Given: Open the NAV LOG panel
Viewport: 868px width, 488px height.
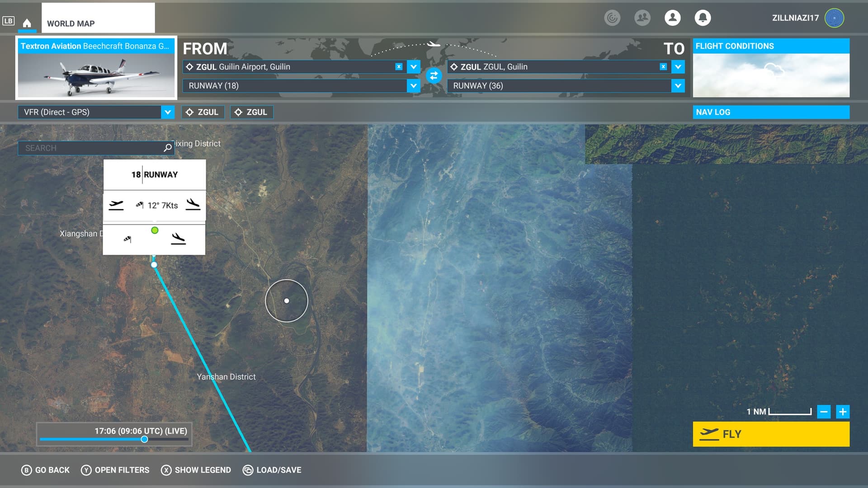Looking at the screenshot, I should pyautogui.click(x=770, y=112).
